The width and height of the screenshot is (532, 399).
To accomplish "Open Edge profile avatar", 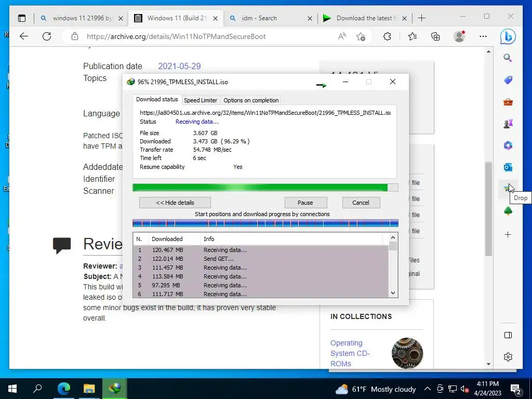I will tap(459, 36).
